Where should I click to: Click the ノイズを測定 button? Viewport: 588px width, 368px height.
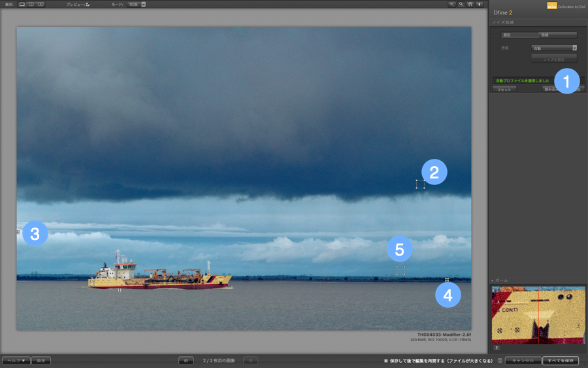[554, 59]
